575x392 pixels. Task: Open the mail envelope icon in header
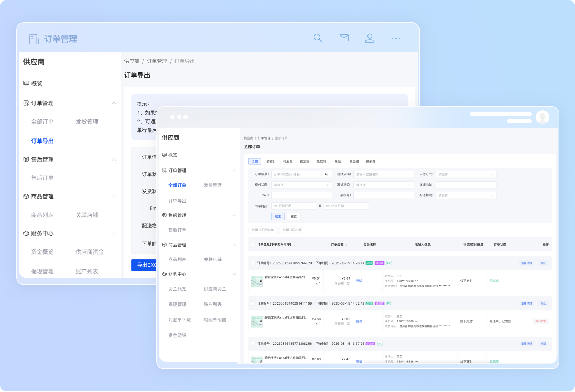344,38
